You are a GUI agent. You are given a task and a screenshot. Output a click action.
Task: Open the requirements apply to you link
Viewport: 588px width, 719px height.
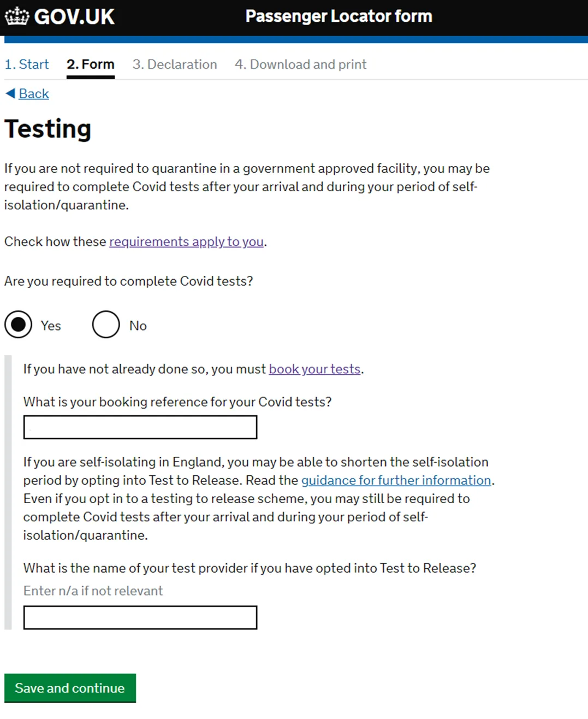(x=187, y=241)
